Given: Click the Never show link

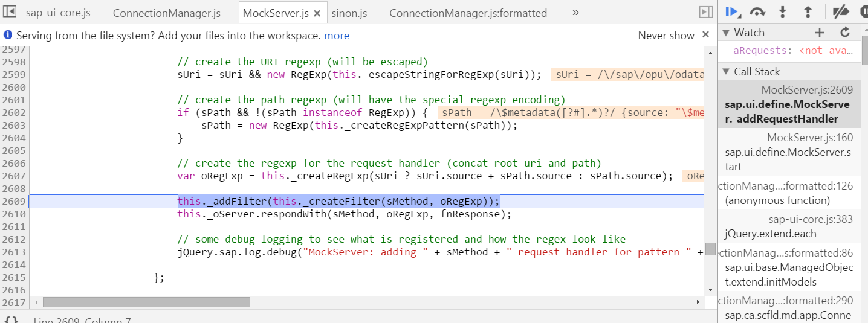Looking at the screenshot, I should point(666,36).
